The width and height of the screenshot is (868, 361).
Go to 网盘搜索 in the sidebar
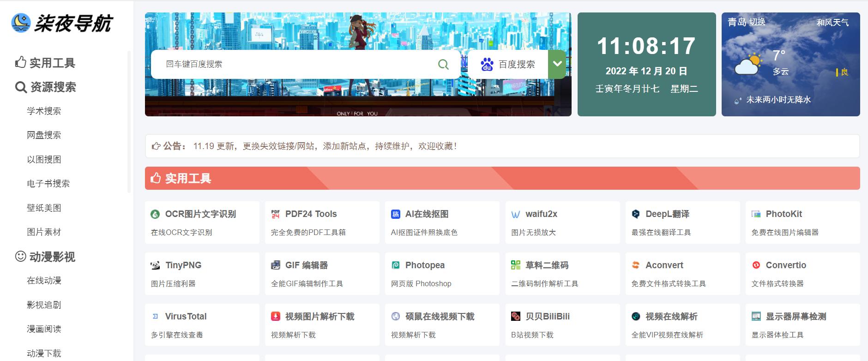point(44,135)
